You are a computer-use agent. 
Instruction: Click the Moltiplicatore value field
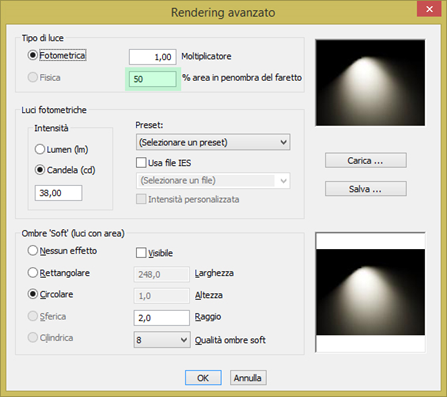(x=152, y=57)
